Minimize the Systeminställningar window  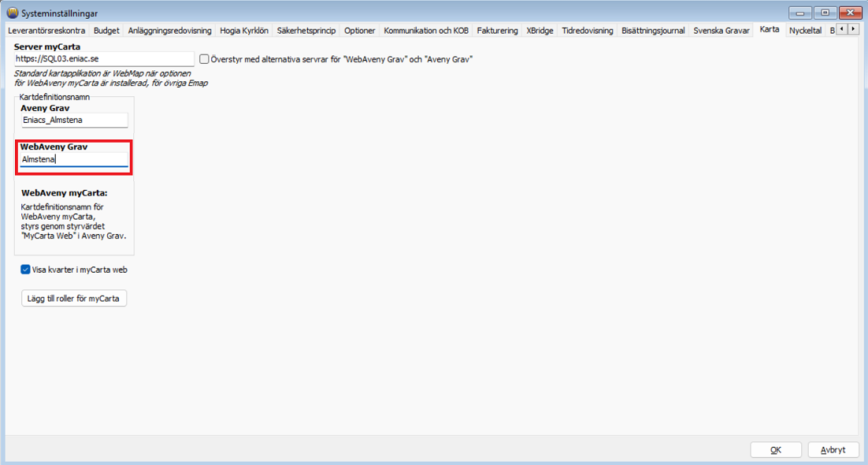(x=800, y=13)
